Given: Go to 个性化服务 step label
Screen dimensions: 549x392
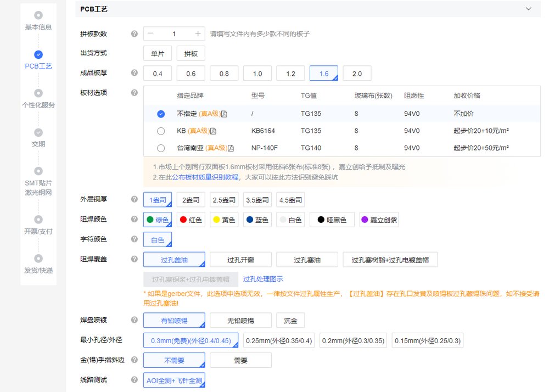Looking at the screenshot, I should (38, 105).
